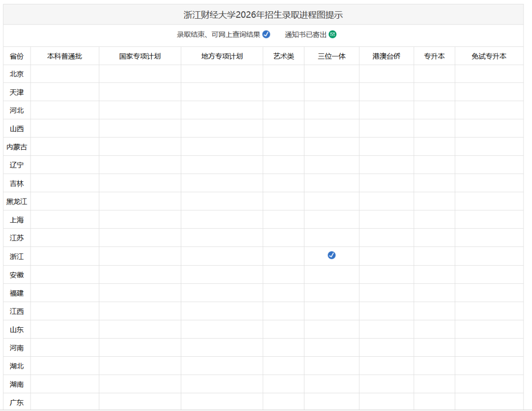Select the 浙江 province row label
The image size is (532, 411).
click(x=17, y=257)
